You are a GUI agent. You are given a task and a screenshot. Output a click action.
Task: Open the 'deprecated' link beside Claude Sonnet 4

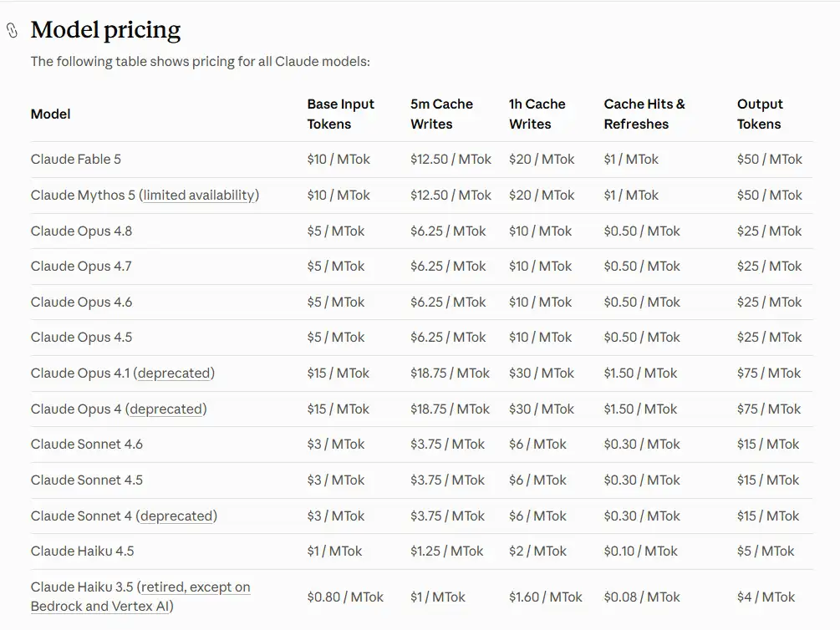pyautogui.click(x=176, y=516)
